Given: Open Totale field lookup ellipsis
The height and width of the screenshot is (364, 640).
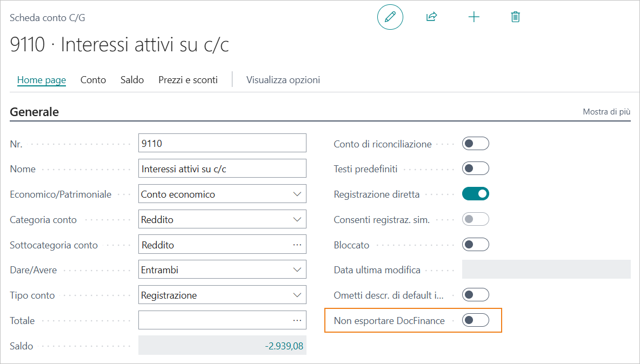Looking at the screenshot, I should (297, 320).
